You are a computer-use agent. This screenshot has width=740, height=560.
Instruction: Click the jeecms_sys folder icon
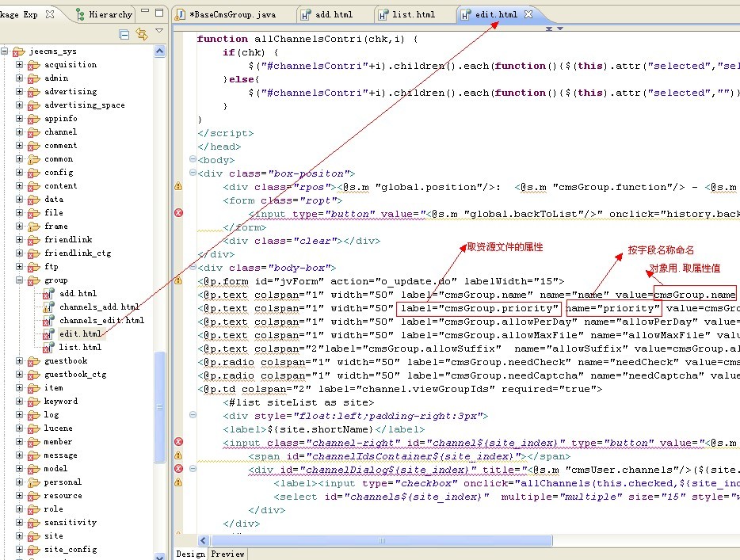coord(18,51)
